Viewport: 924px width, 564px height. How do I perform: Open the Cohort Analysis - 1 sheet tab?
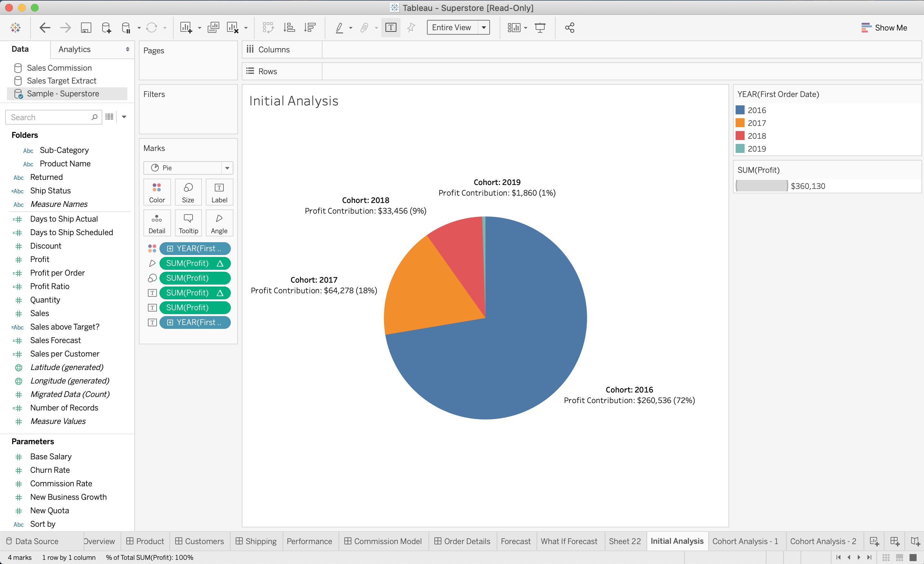pyautogui.click(x=745, y=541)
